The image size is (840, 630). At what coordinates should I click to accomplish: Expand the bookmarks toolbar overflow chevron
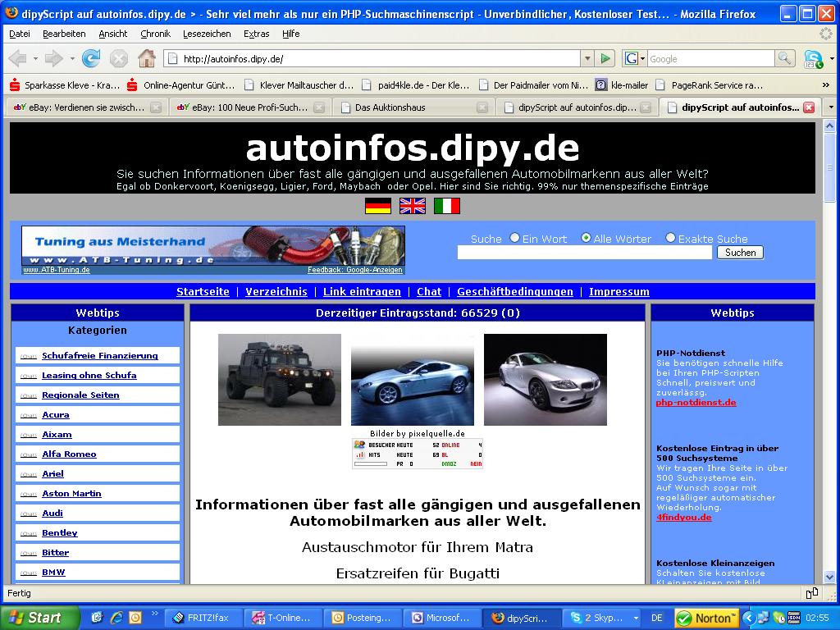(x=826, y=84)
